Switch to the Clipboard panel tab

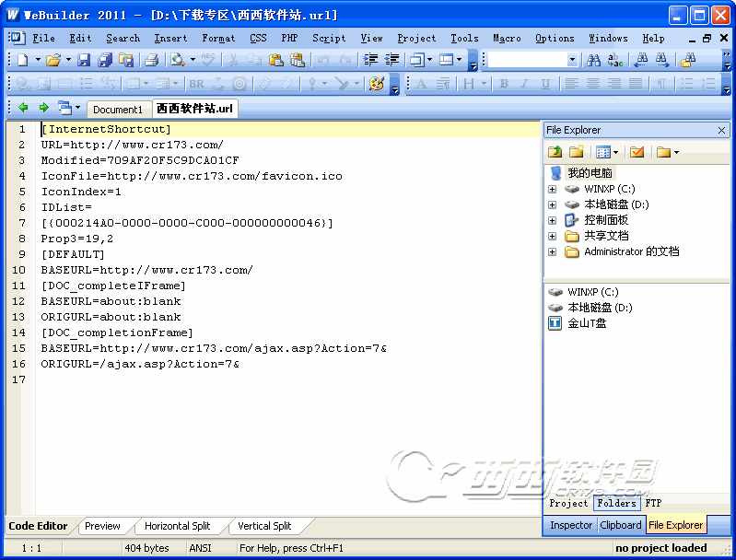pyautogui.click(x=621, y=525)
